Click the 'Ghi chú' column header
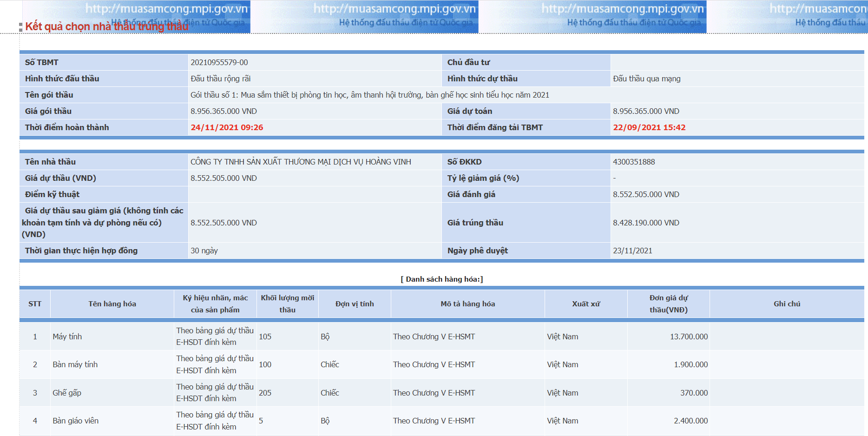Image resolution: width=868 pixels, height=436 pixels. [787, 304]
